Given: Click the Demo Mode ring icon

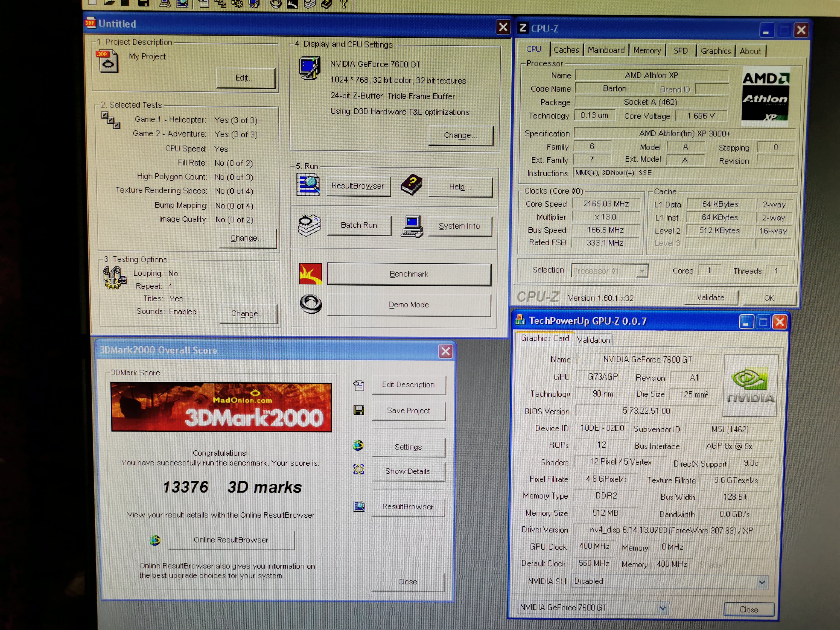Looking at the screenshot, I should pos(311,304).
